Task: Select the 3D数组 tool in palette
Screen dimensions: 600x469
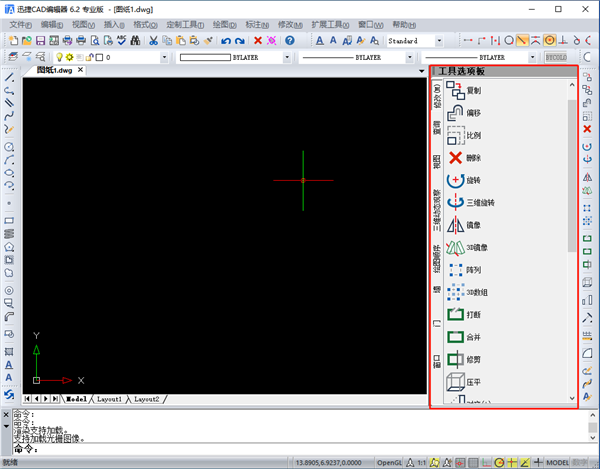Action: 467,292
